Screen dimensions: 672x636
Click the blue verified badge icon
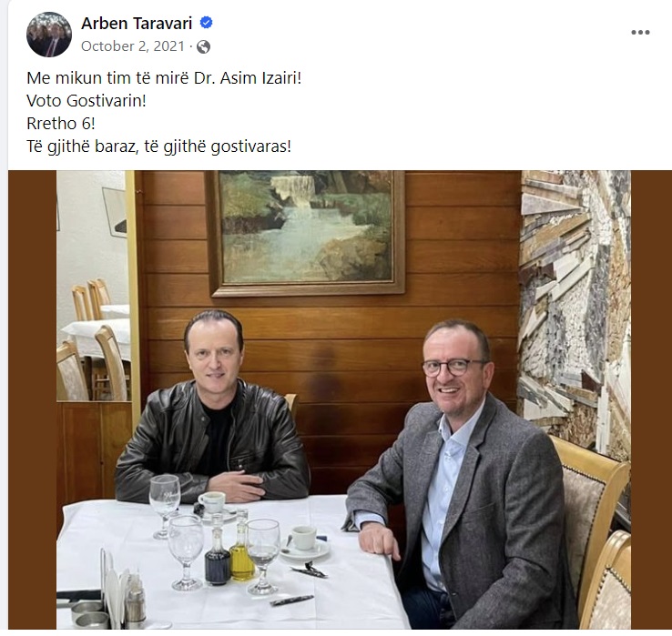(207, 23)
